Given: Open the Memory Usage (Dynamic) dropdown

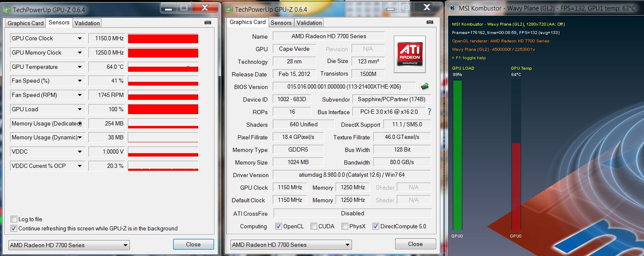Looking at the screenshot, I should point(80,138).
